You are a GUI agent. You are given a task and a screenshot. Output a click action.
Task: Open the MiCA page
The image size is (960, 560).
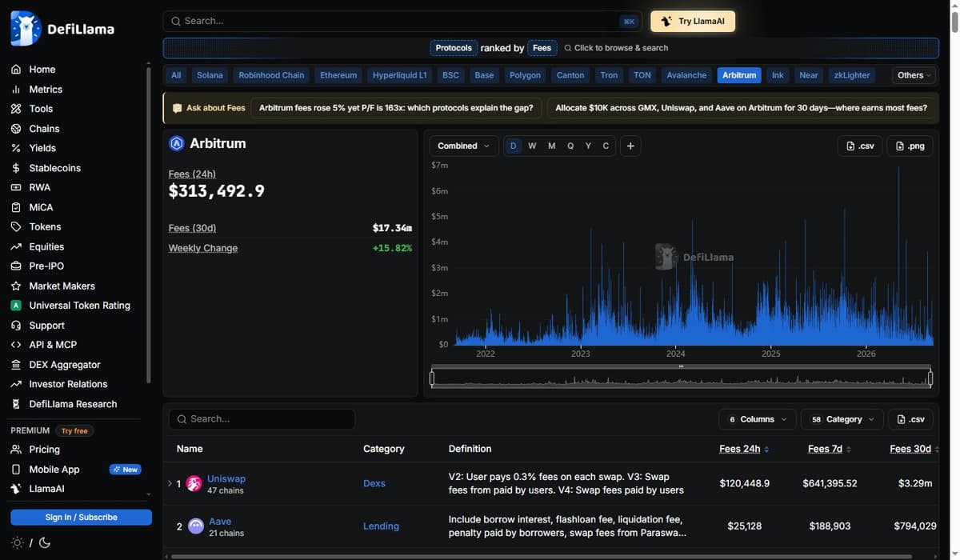(41, 207)
